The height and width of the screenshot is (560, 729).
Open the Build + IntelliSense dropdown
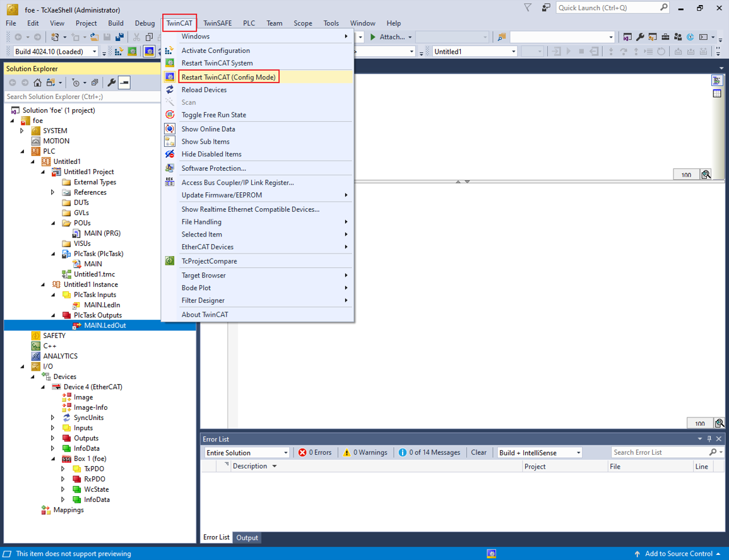[x=539, y=452]
